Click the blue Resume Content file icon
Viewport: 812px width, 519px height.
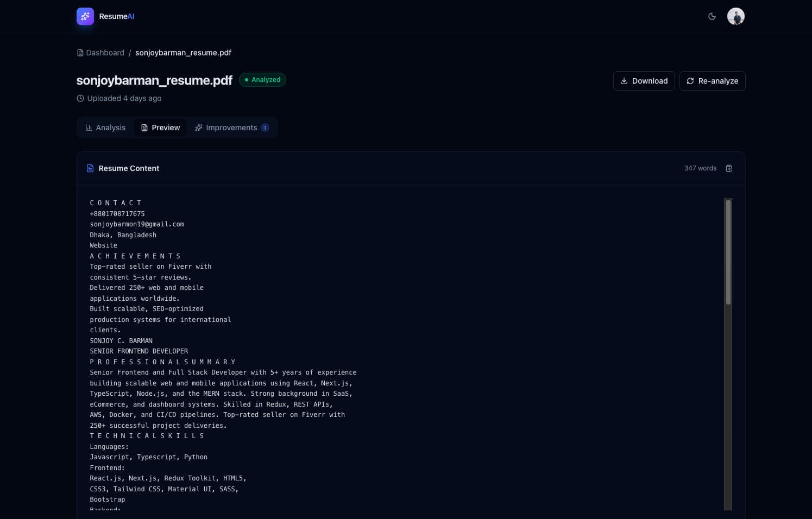pyautogui.click(x=90, y=168)
